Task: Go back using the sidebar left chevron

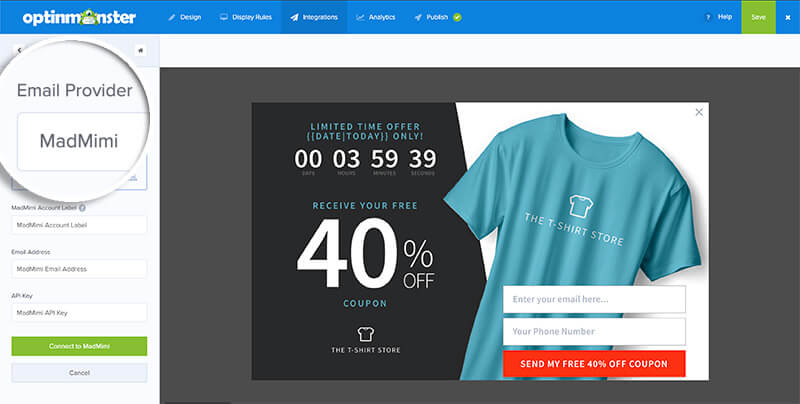Action: click(x=19, y=50)
